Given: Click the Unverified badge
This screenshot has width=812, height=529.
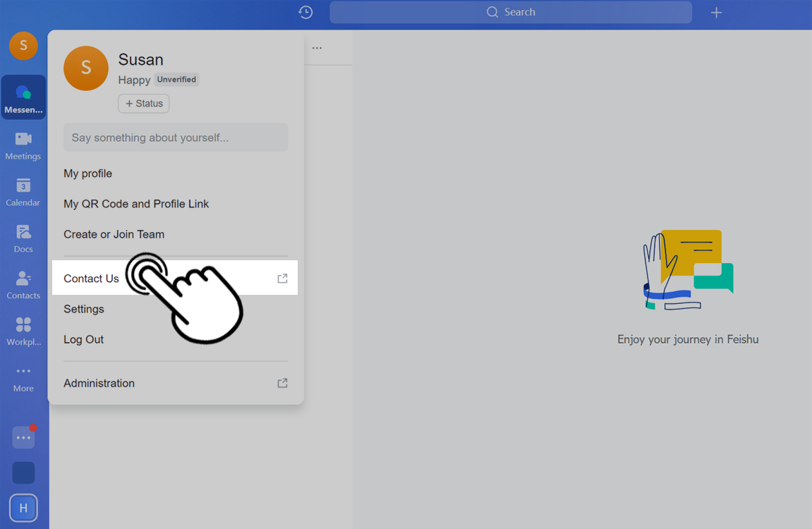Looking at the screenshot, I should (176, 79).
